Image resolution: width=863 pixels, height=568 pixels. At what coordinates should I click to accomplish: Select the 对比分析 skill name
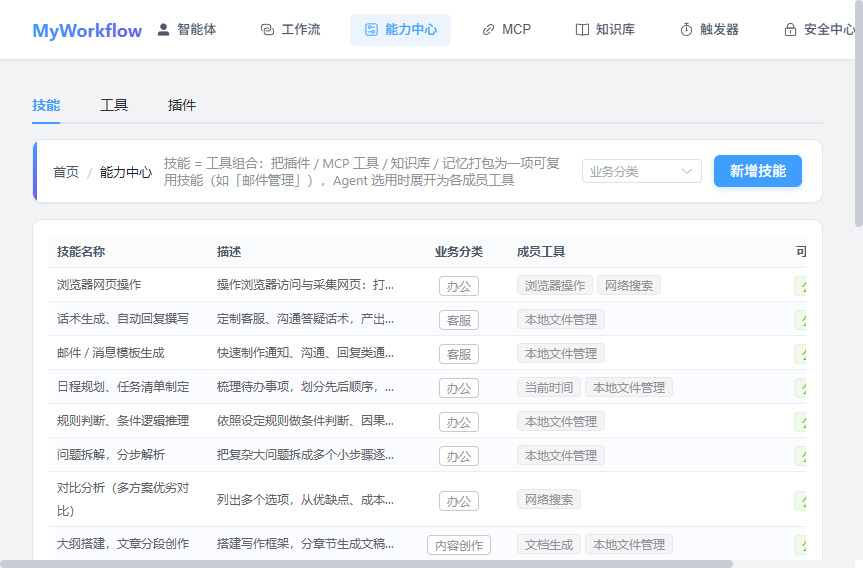123,499
